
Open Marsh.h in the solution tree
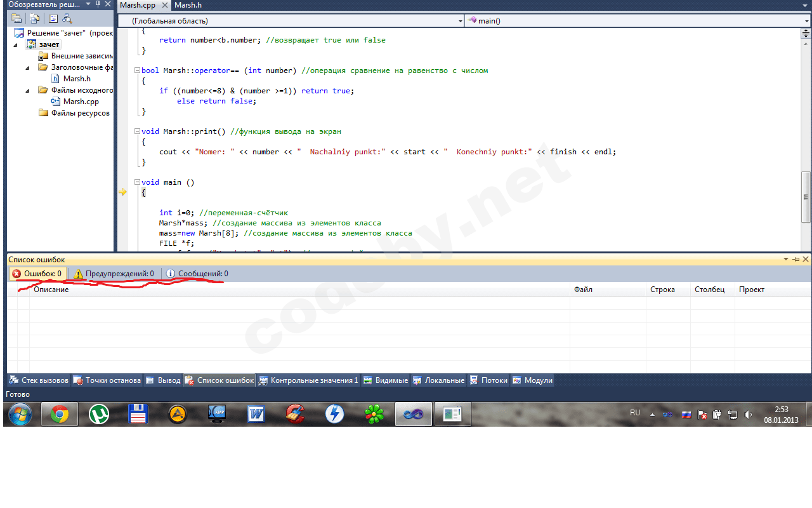point(71,79)
